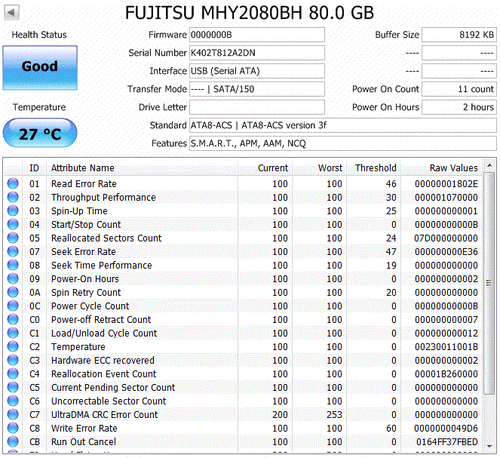Click the status orb for Uncorrectable Sector Count
Viewport: 500px width, 458px height.
click(x=13, y=401)
